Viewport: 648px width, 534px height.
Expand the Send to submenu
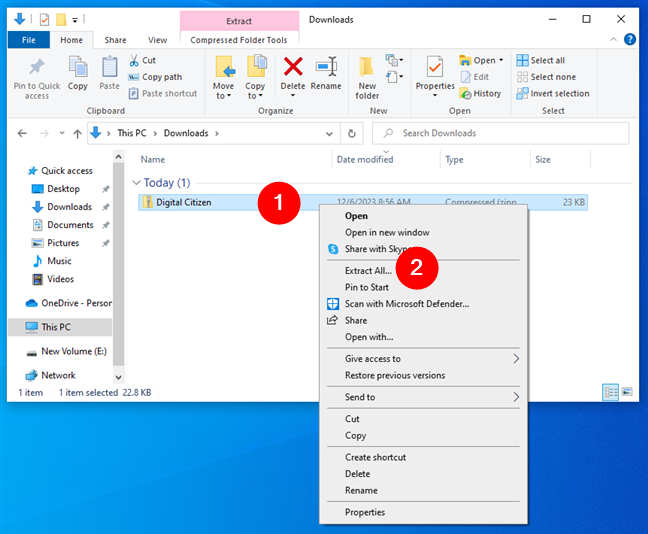click(x=516, y=397)
